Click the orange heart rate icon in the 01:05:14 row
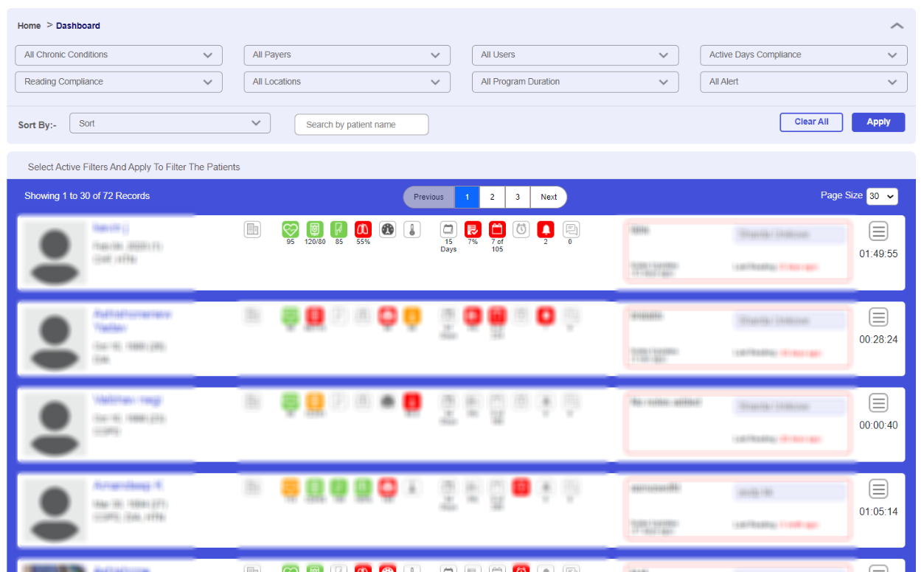Image resolution: width=924 pixels, height=572 pixels. [x=291, y=487]
